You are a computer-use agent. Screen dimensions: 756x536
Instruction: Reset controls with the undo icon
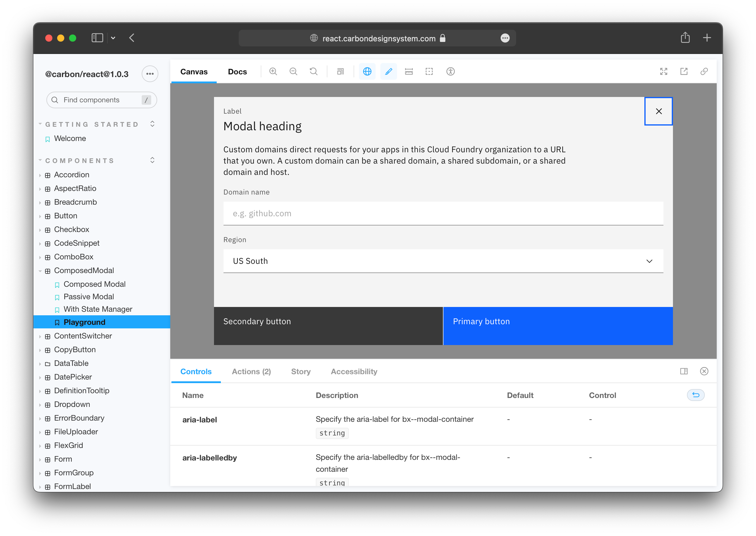(x=696, y=395)
